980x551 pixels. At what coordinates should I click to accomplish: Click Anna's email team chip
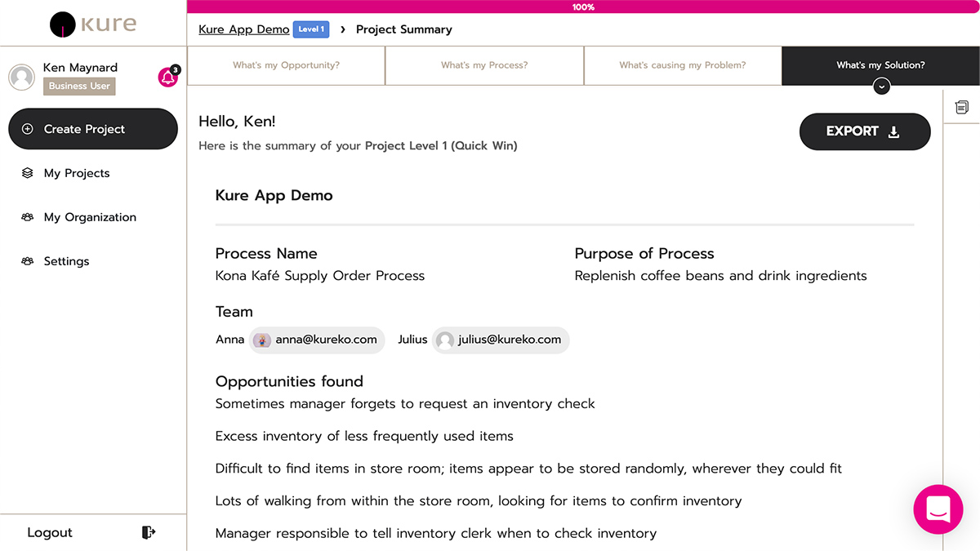317,340
